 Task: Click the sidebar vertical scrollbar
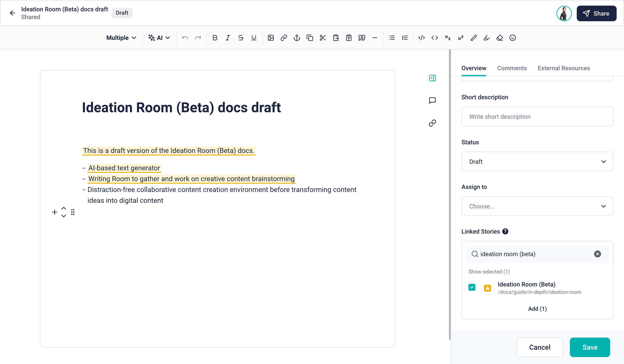(x=450, y=194)
